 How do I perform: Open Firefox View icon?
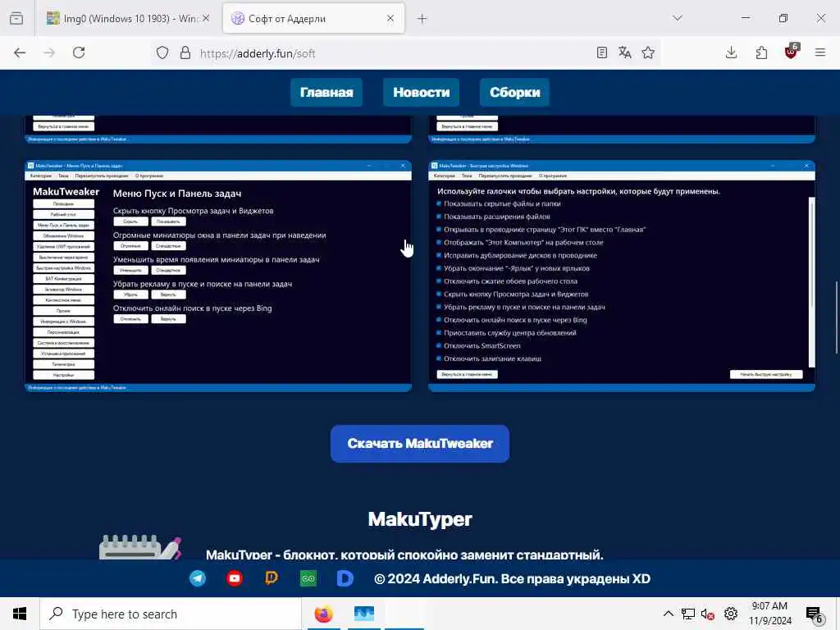16,18
